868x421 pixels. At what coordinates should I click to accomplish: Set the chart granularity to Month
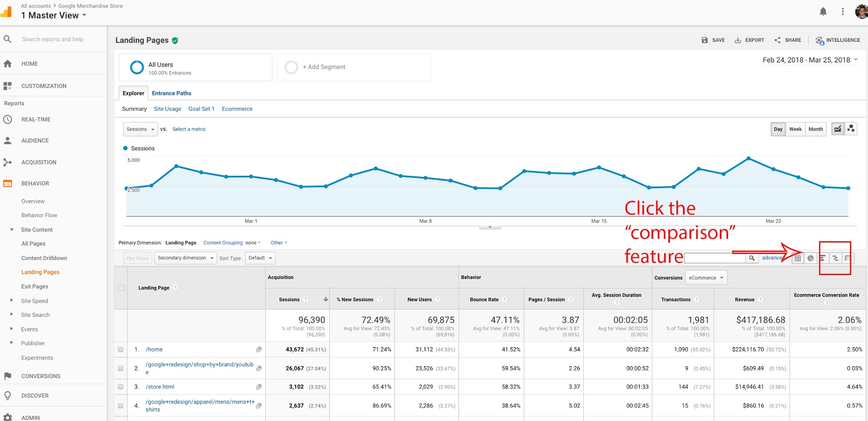[x=815, y=129]
